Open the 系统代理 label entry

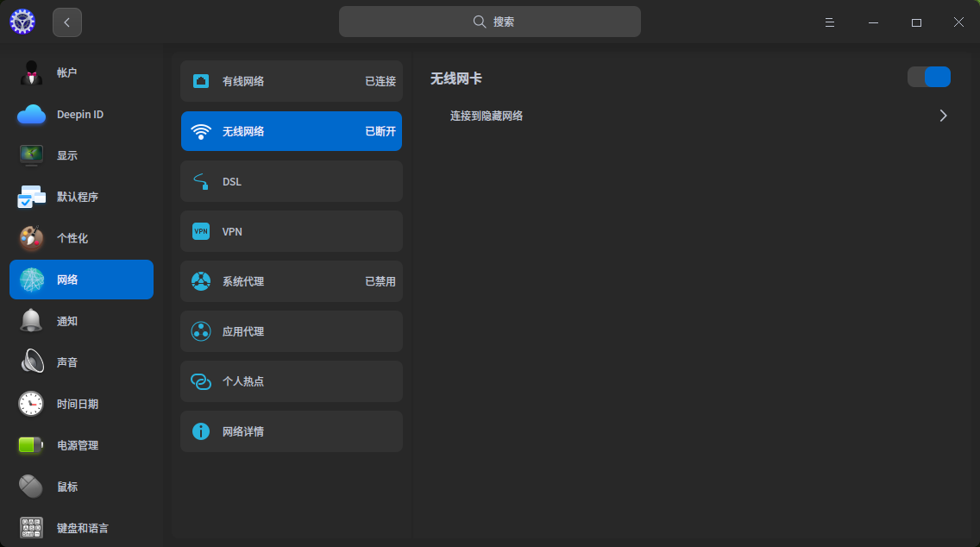(x=243, y=281)
